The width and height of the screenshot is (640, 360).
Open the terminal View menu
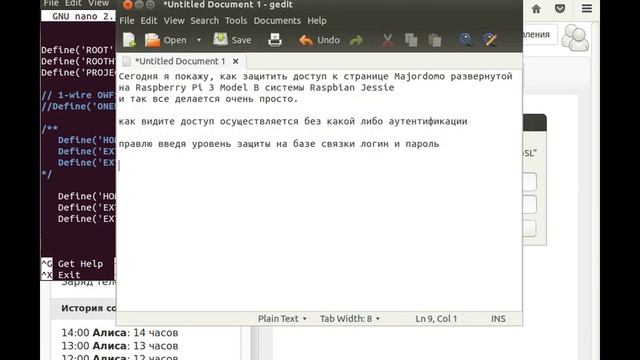click(98, 3)
